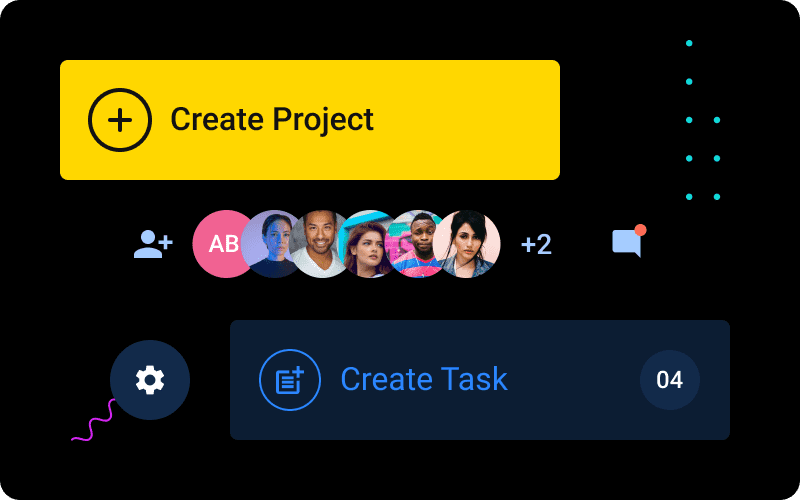800x500 pixels.
Task: Click the purple squiggle decoration
Action: click(x=93, y=422)
